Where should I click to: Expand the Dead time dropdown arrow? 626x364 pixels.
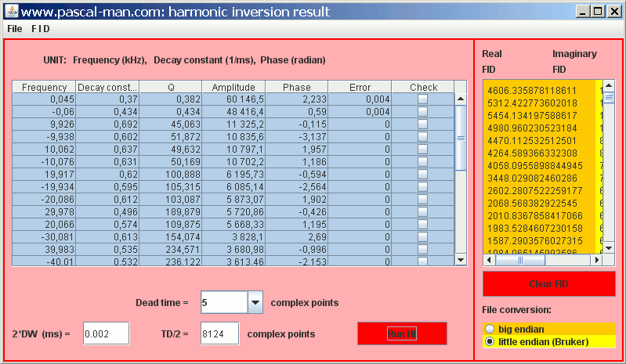[x=255, y=302]
